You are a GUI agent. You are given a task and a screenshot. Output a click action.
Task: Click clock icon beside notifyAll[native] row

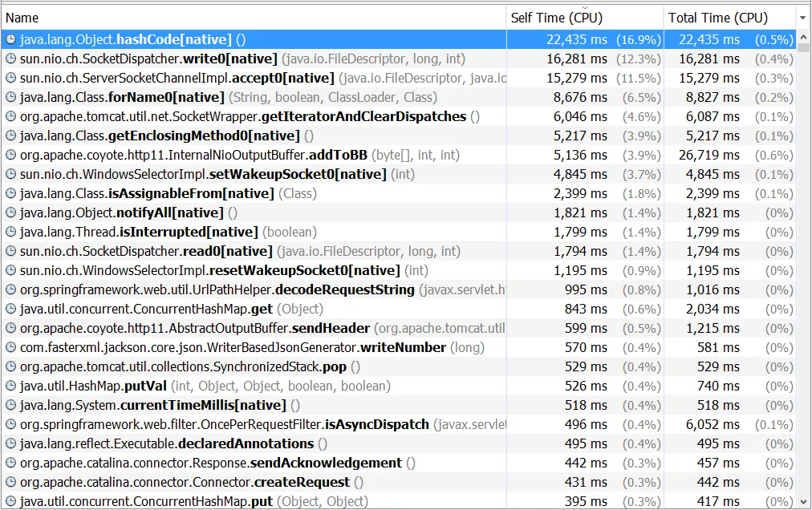pos(10,212)
